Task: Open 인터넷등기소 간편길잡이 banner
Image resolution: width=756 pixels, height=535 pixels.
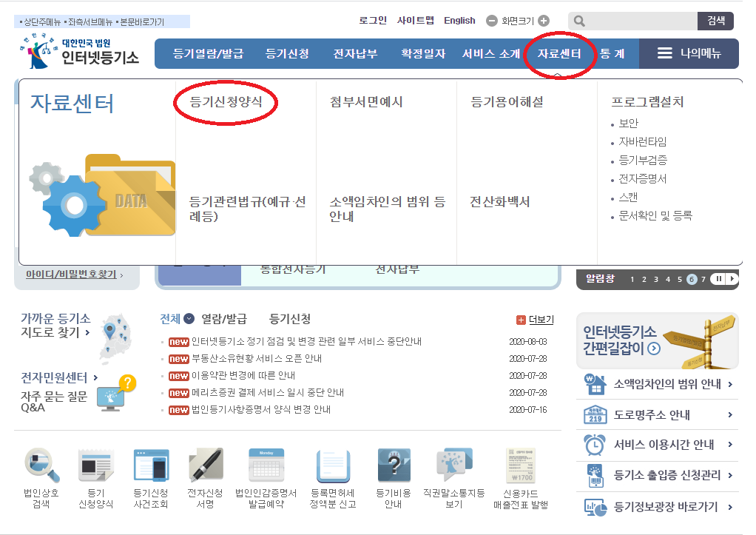Action: click(x=657, y=340)
